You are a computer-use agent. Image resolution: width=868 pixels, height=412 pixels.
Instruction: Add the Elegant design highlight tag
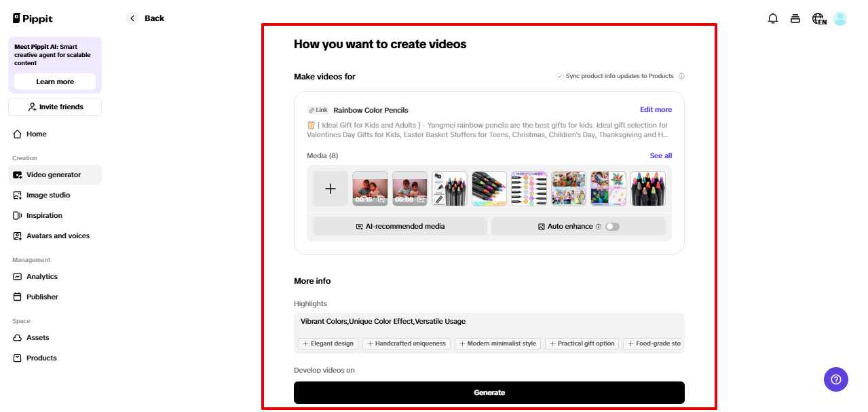click(x=328, y=343)
